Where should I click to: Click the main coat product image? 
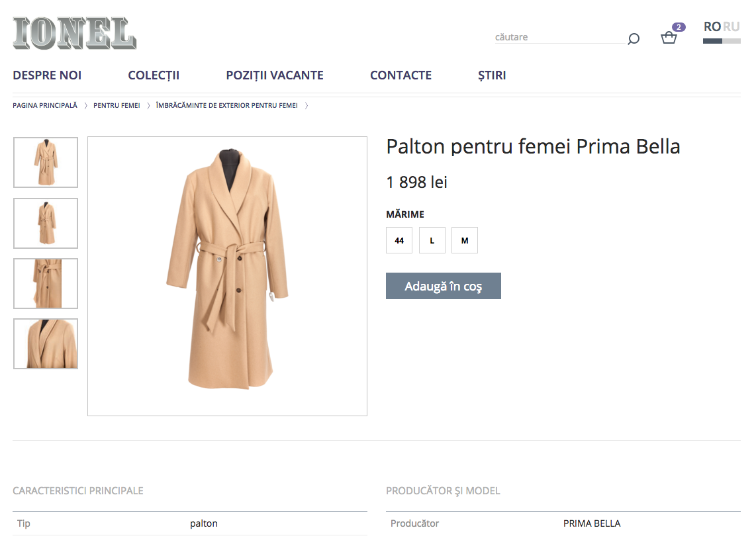pyautogui.click(x=227, y=276)
